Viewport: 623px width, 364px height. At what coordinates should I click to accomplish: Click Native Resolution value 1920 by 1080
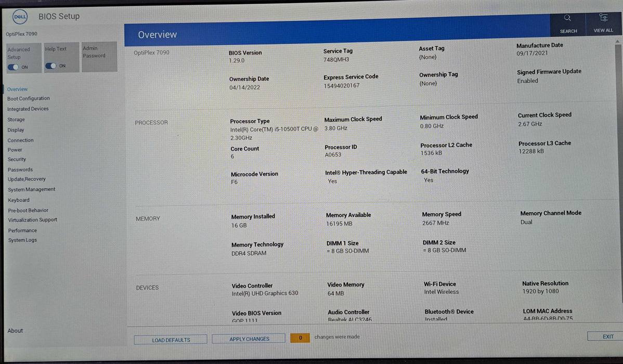tap(540, 291)
